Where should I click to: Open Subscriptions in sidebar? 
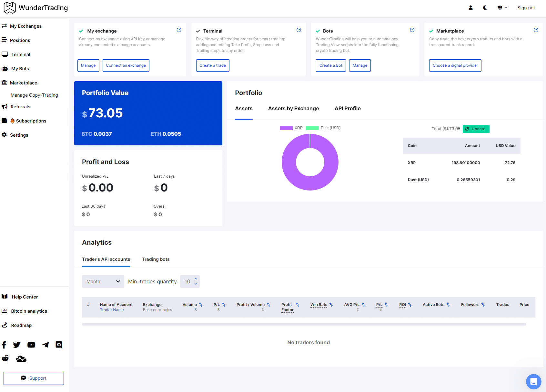[24, 121]
